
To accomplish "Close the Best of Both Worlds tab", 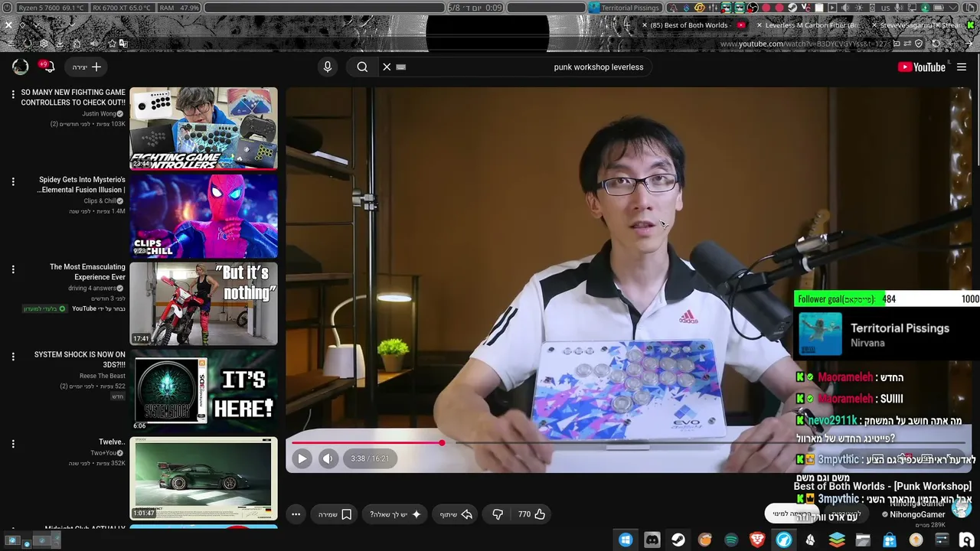I will [645, 25].
